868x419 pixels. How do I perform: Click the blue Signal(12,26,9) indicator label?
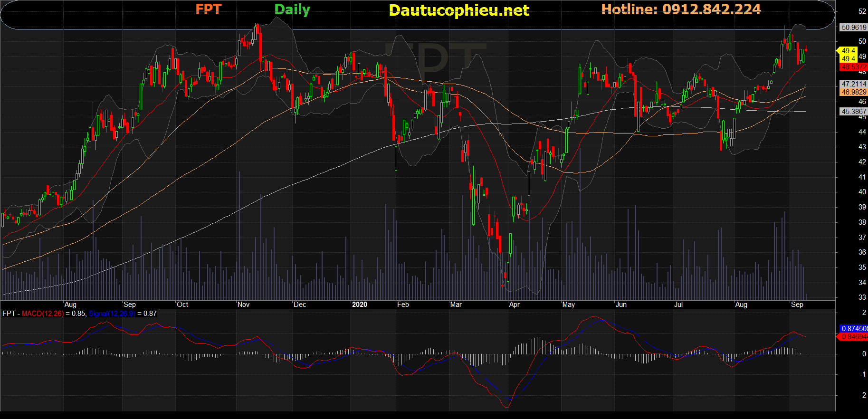[x=112, y=314]
